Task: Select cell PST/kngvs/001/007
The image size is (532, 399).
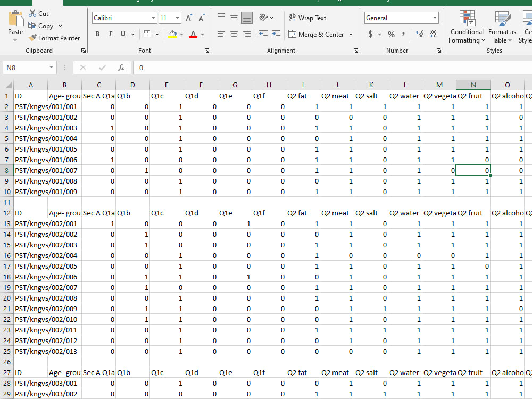Action: [30, 170]
